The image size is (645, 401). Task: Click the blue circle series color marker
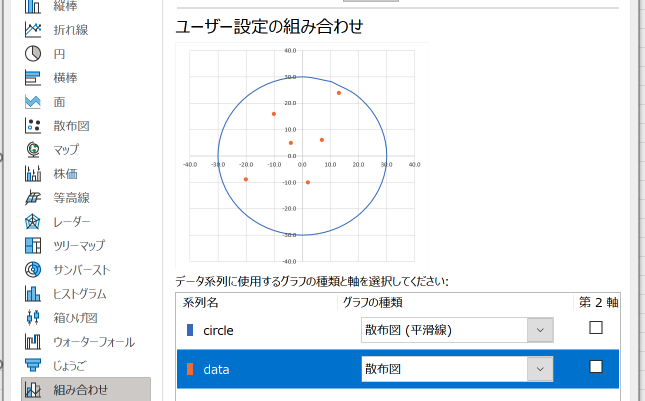click(190, 330)
